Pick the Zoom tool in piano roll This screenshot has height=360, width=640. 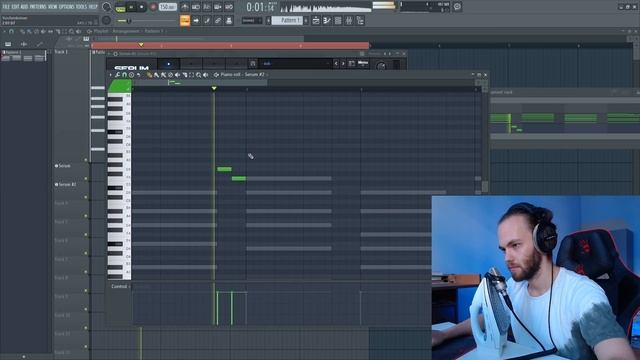point(198,75)
